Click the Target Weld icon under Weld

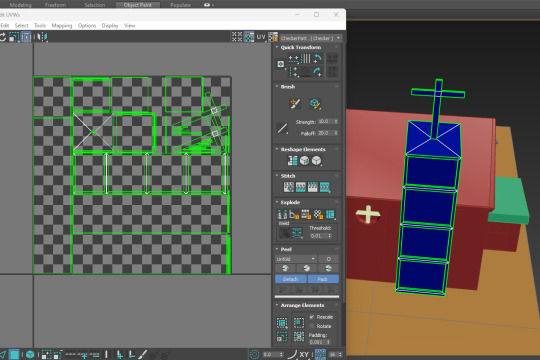(x=284, y=233)
